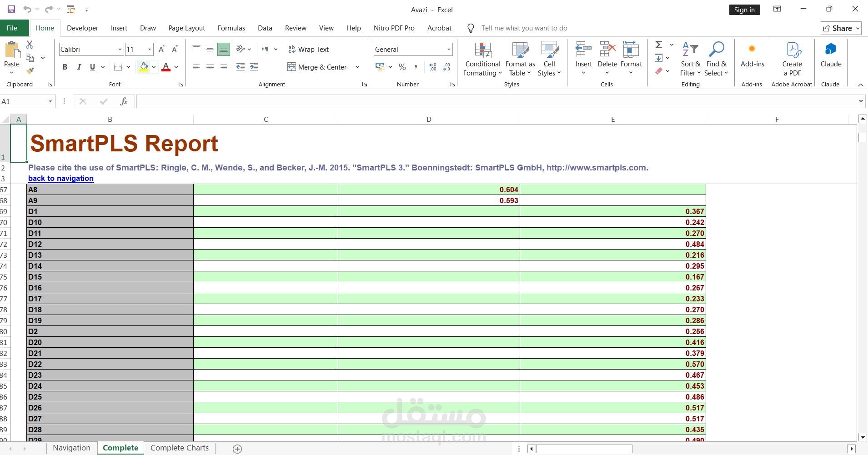
Task: Add a new sheet with the plus icon
Action: click(237, 449)
